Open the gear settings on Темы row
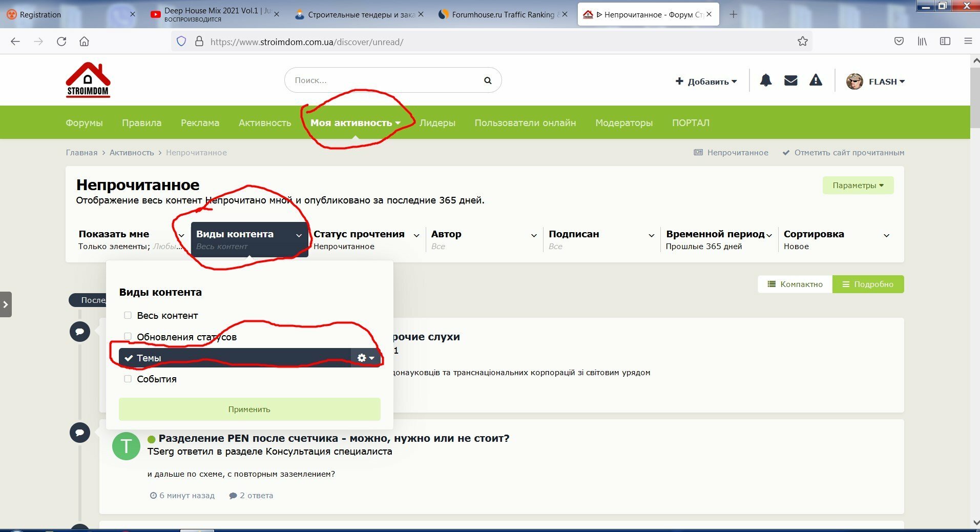The image size is (980, 532). coord(366,358)
